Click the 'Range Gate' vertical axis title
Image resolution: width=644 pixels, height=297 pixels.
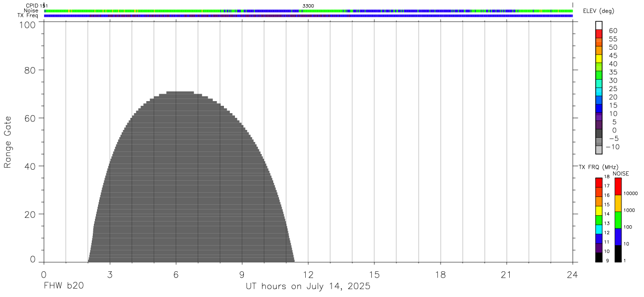[8, 141]
